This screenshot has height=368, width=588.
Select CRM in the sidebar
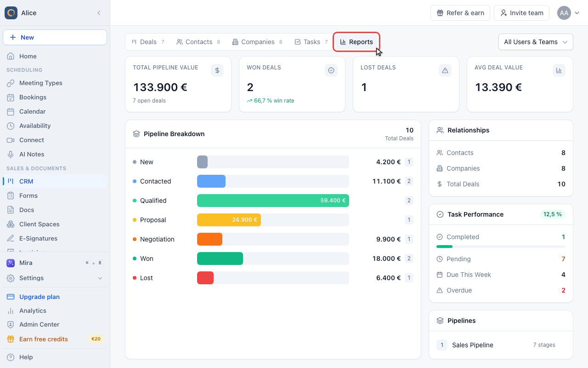pyautogui.click(x=55, y=181)
